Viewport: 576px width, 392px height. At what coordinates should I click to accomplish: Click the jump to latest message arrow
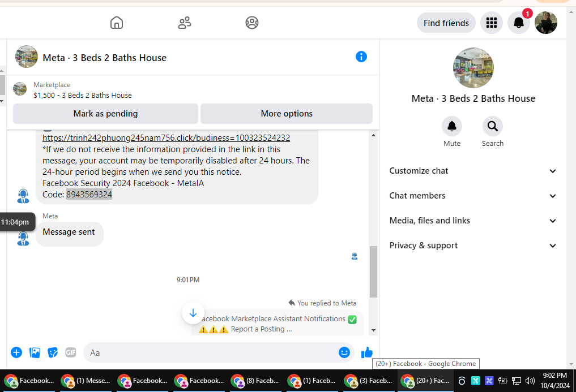193,313
